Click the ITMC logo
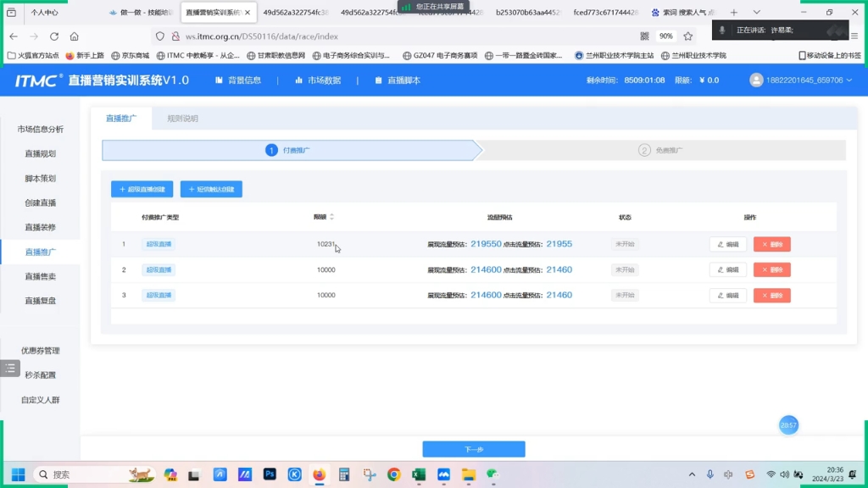Screen dimensions: 868x488 pos(39,80)
